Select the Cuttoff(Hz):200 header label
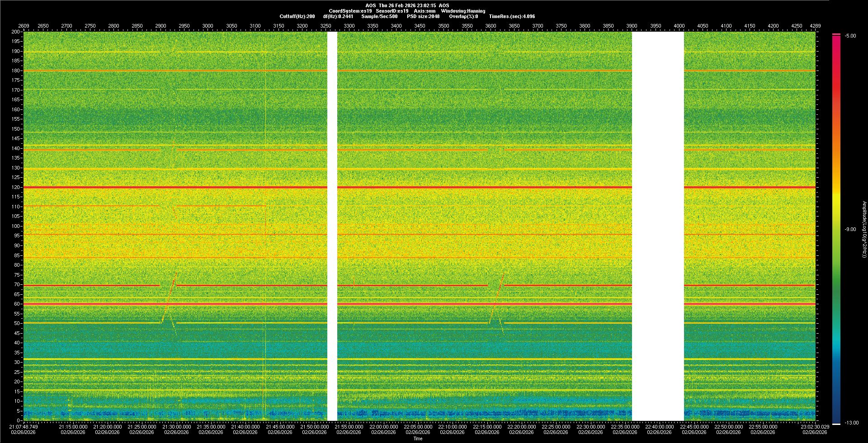Screen dimensions: 868x443 297,16
